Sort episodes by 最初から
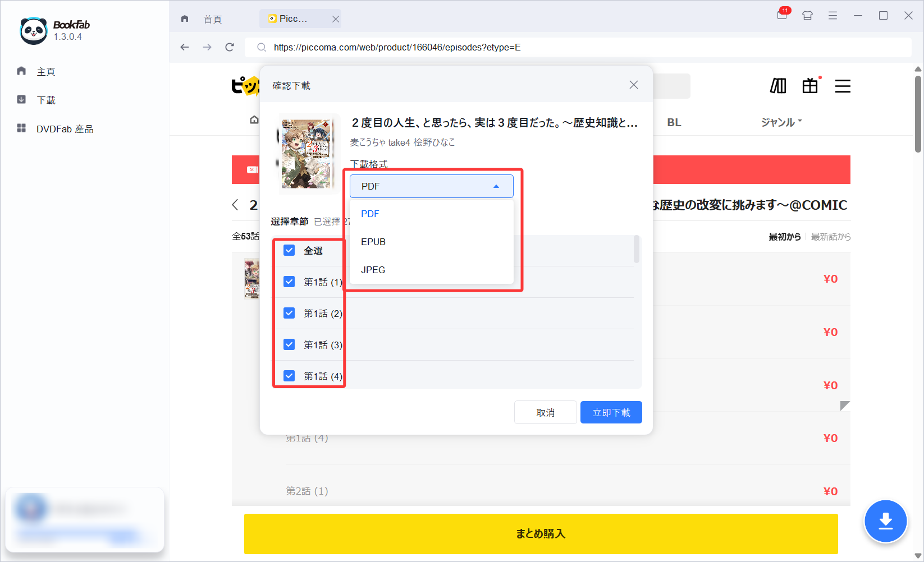924x562 pixels. [x=785, y=237]
